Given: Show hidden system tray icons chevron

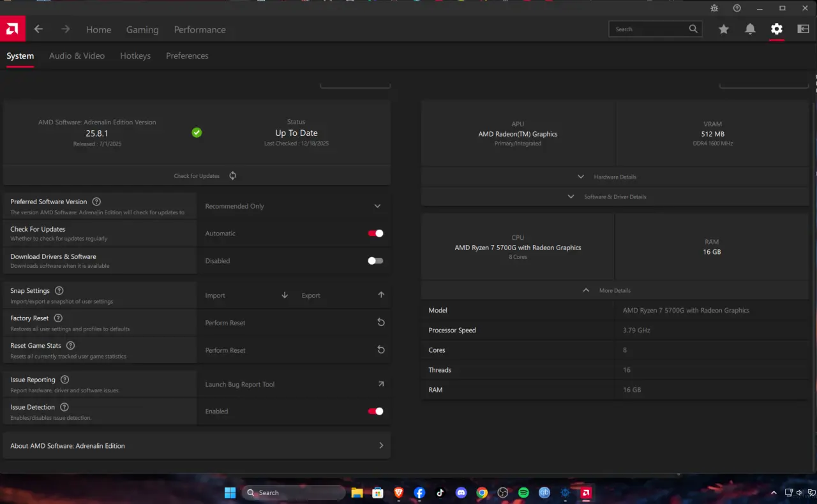Looking at the screenshot, I should [x=774, y=493].
